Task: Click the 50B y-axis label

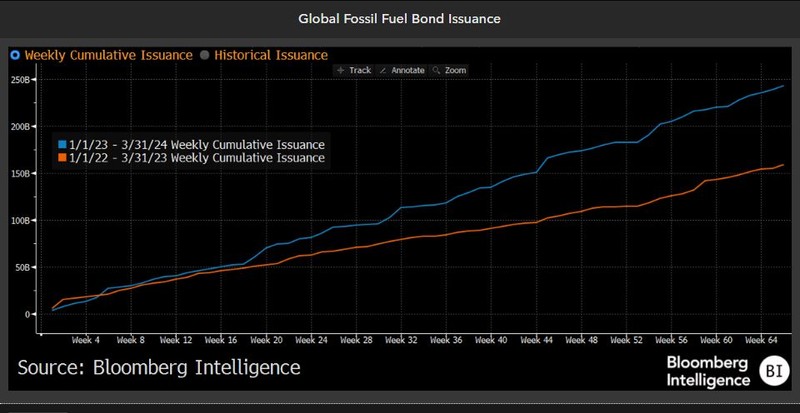Action: (x=24, y=268)
